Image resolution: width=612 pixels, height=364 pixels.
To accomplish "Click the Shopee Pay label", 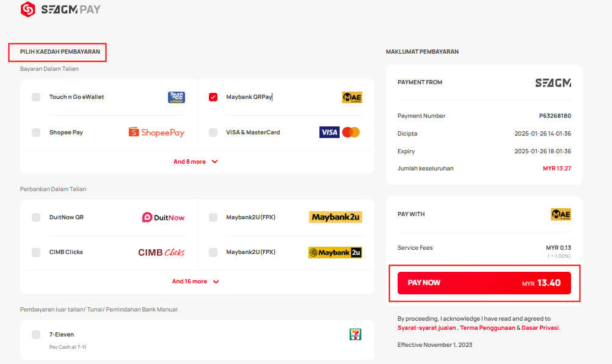I will [x=66, y=133].
